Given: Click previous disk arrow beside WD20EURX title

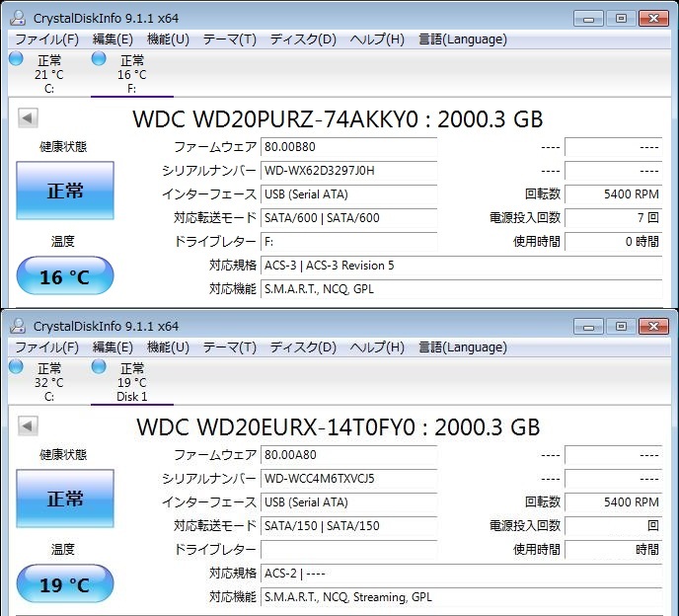Looking at the screenshot, I should click(28, 426).
